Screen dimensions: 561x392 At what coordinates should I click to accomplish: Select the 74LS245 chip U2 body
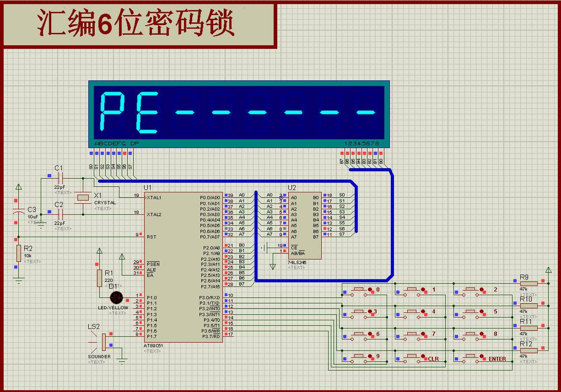coord(305,225)
